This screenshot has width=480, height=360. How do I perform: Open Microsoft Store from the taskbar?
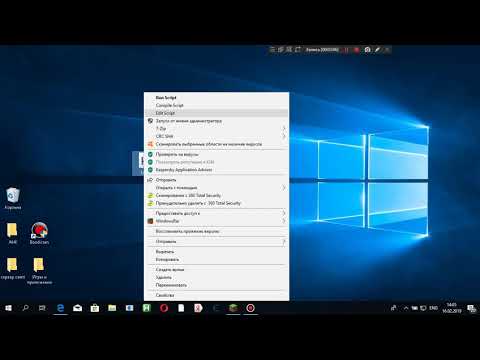(x=95, y=308)
